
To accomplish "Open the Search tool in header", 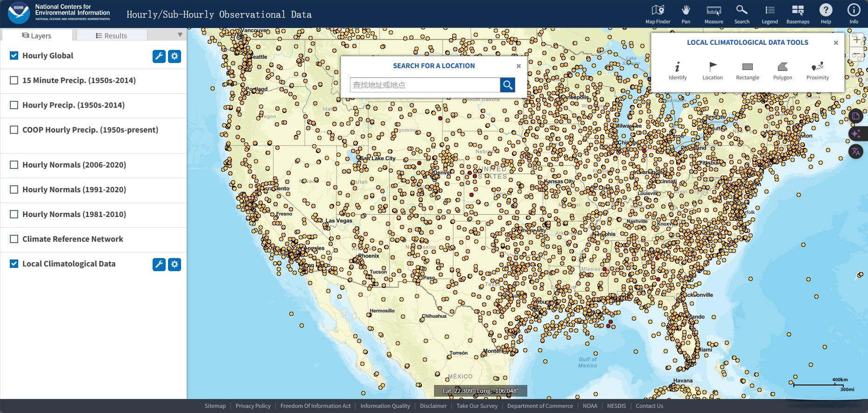I will click(742, 14).
